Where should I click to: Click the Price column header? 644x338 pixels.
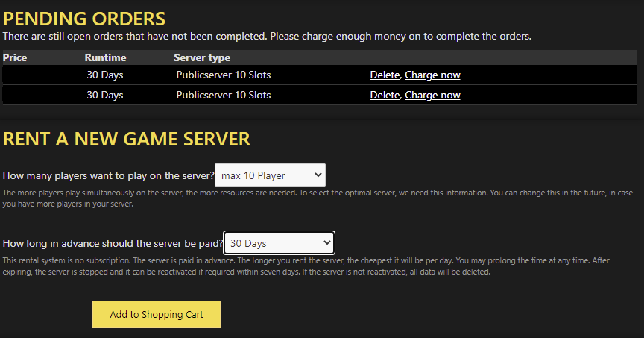point(15,57)
